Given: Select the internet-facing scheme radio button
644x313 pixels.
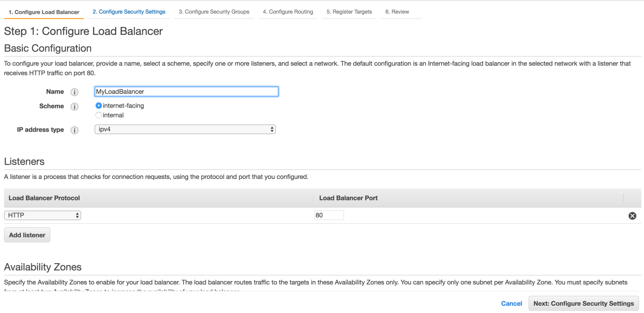Looking at the screenshot, I should [x=99, y=106].
